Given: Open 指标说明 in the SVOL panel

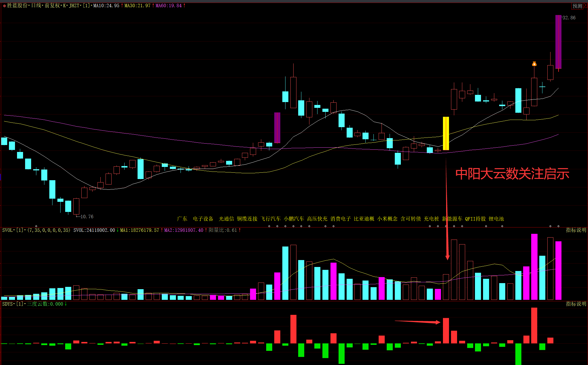Looking at the screenshot, I should 576,230.
